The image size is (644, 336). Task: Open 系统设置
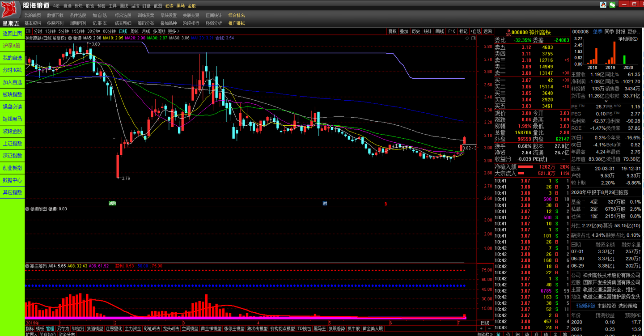pyautogui.click(x=169, y=15)
